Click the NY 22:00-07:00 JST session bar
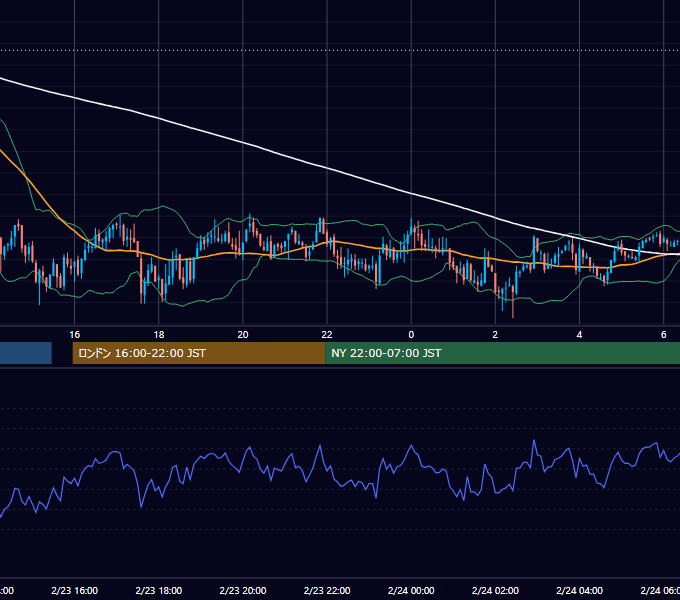Image resolution: width=680 pixels, height=600 pixels. (503, 353)
